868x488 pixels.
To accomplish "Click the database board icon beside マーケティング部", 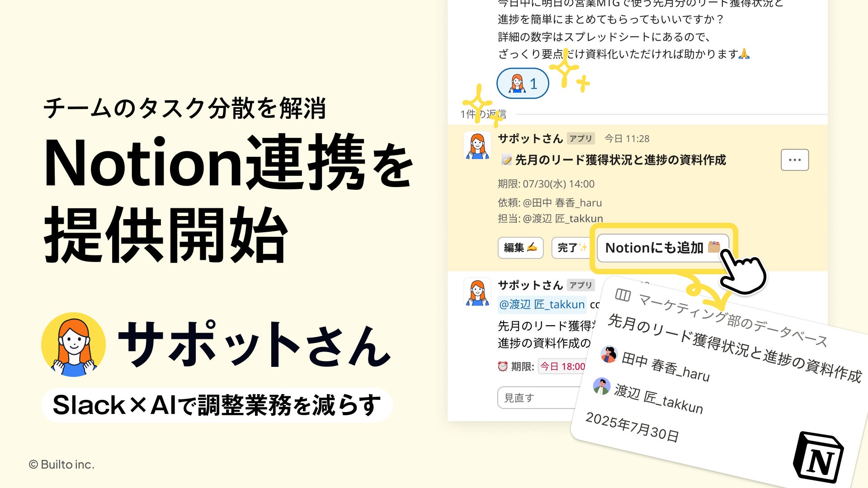I will (623, 295).
